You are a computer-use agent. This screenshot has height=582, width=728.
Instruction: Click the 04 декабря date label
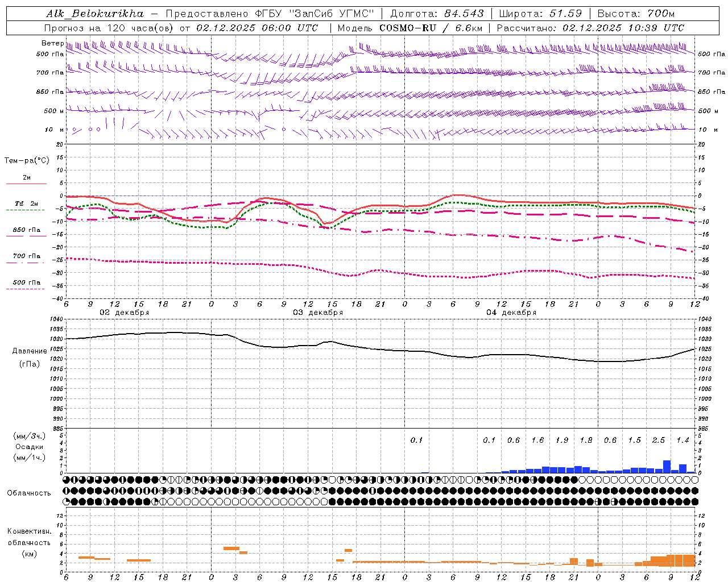tap(511, 313)
